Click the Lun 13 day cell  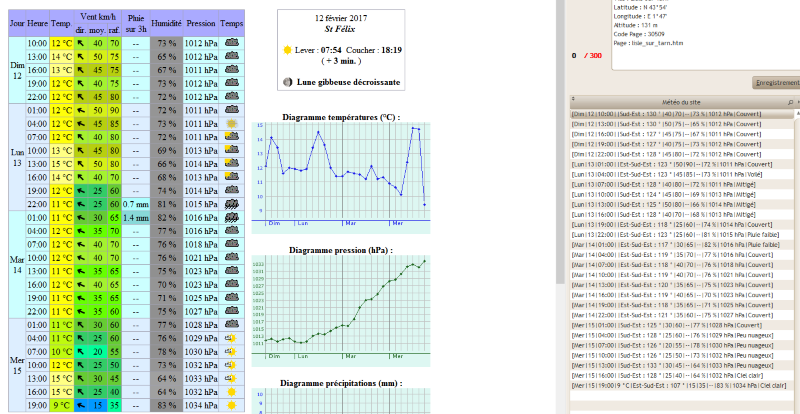(x=17, y=157)
